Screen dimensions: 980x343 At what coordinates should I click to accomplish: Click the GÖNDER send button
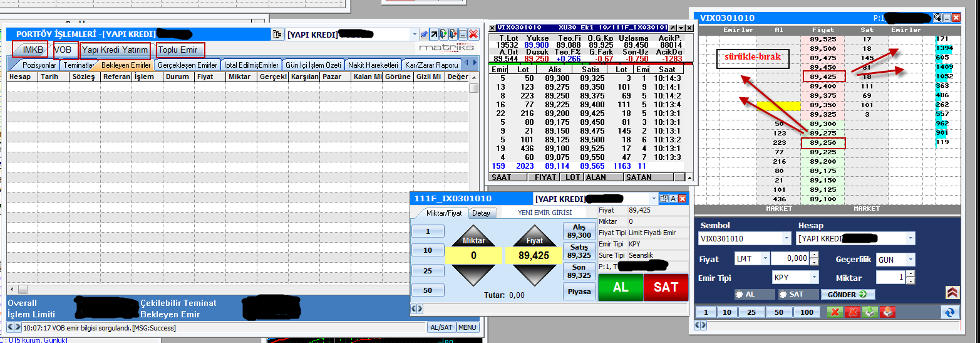click(x=848, y=294)
